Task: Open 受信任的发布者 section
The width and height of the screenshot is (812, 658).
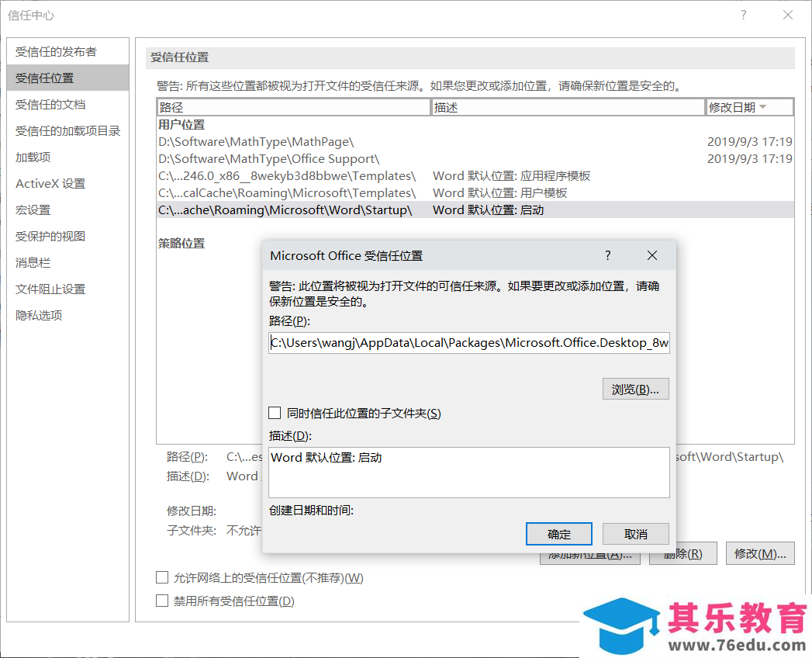Action: coord(67,51)
